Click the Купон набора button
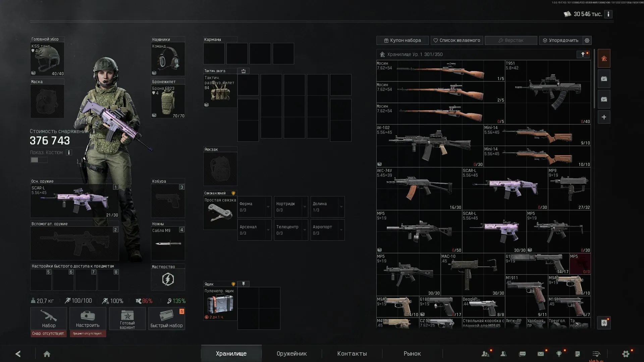This screenshot has width=644, height=362. pyautogui.click(x=402, y=41)
